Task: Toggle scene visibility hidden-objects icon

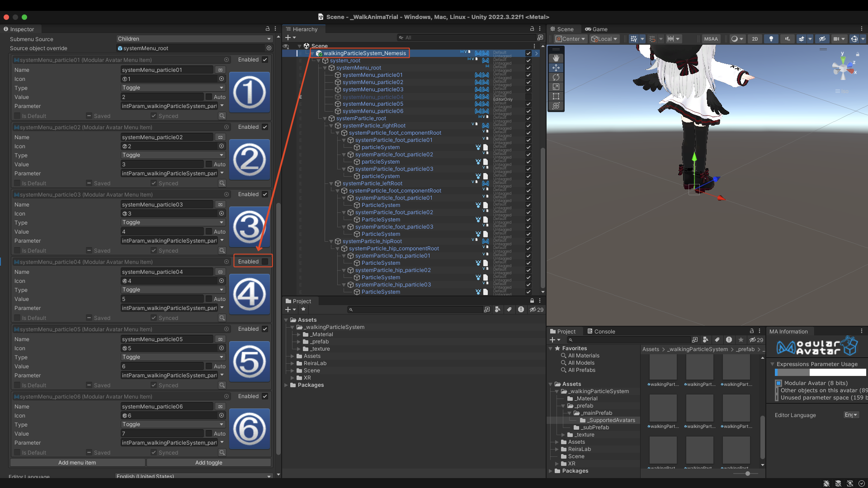Action: pyautogui.click(x=822, y=39)
